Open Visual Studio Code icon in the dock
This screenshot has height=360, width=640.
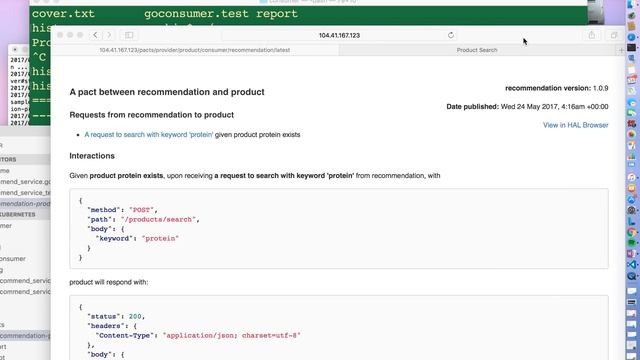[x=631, y=264]
